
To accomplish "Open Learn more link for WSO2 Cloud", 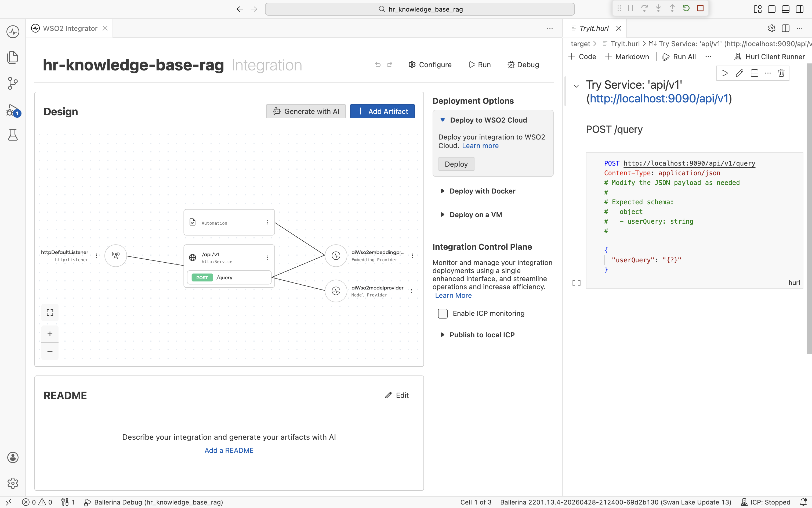I will 480,146.
